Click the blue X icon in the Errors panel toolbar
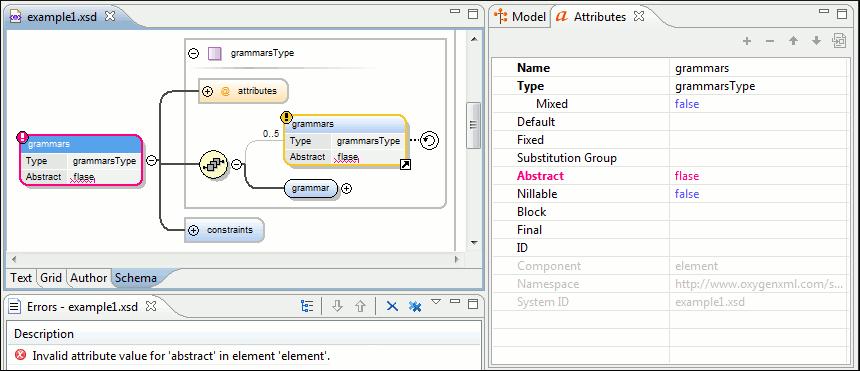This screenshot has height=371, width=860. pyautogui.click(x=392, y=306)
